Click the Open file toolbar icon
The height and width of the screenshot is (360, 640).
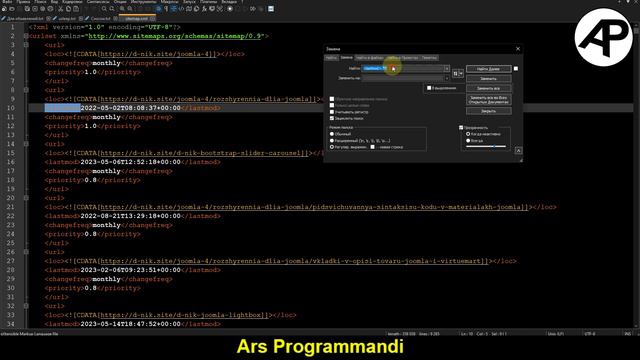pos(12,9)
